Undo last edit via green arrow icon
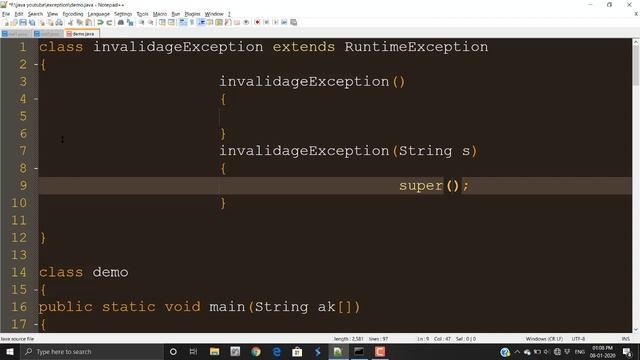Image resolution: width=640 pixels, height=360 pixels. (x=100, y=22)
